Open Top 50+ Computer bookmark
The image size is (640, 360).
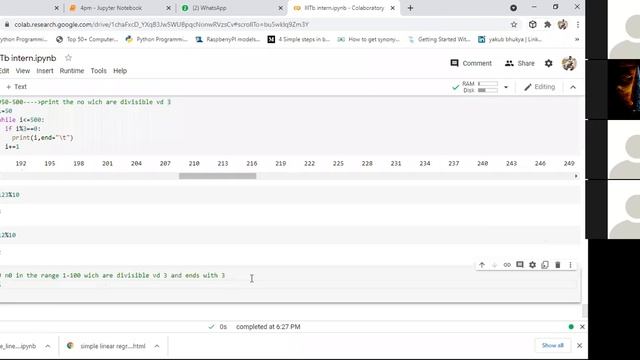(87, 39)
